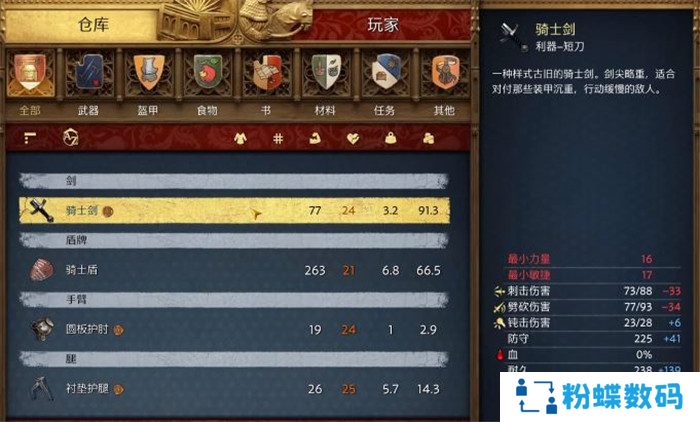Open the 材料 materials category icon
The image size is (700, 422).
pos(326,73)
